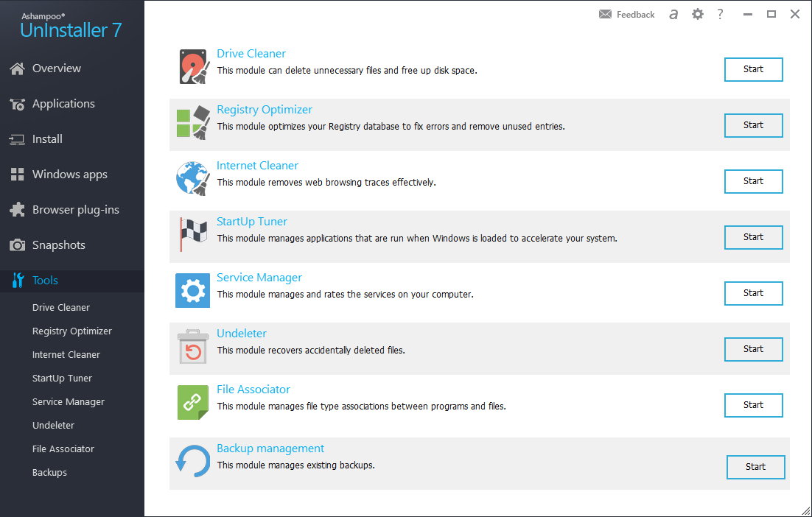Open Registry Optimizer from Tools submenu
The width and height of the screenshot is (812, 517).
tap(72, 331)
